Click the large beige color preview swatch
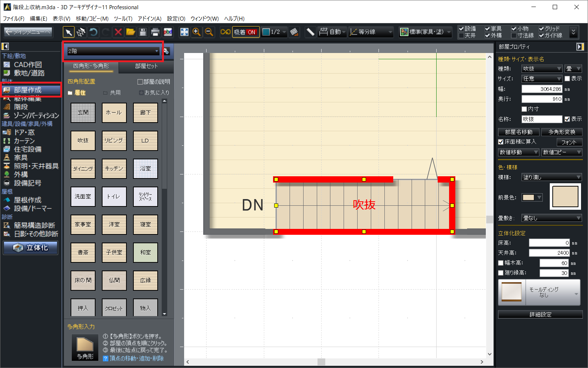Image resolution: width=588 pixels, height=368 pixels. coord(565,197)
